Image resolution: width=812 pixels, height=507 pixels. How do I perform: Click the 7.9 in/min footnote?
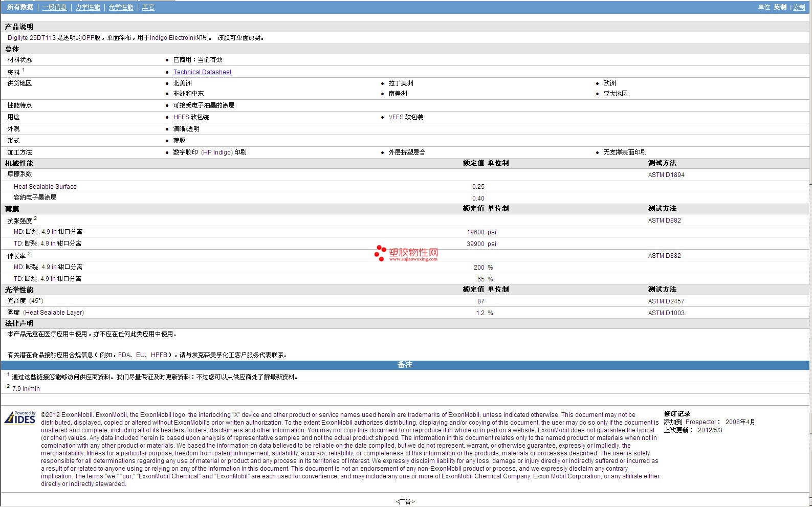[x=26, y=389]
